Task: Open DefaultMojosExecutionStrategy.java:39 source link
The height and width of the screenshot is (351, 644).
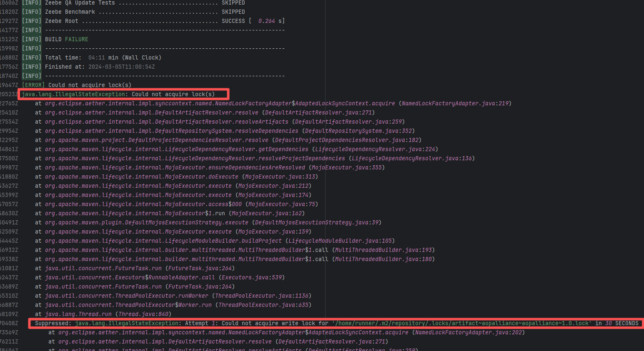Action: pyautogui.click(x=317, y=223)
